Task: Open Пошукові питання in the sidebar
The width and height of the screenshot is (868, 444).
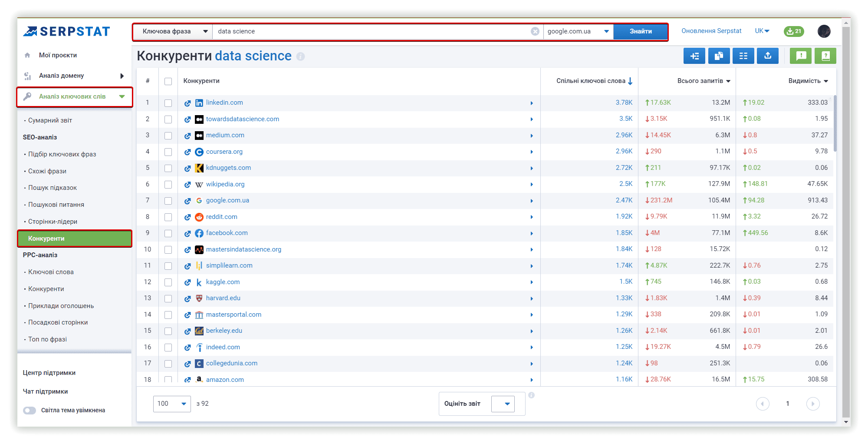Action: (x=56, y=205)
